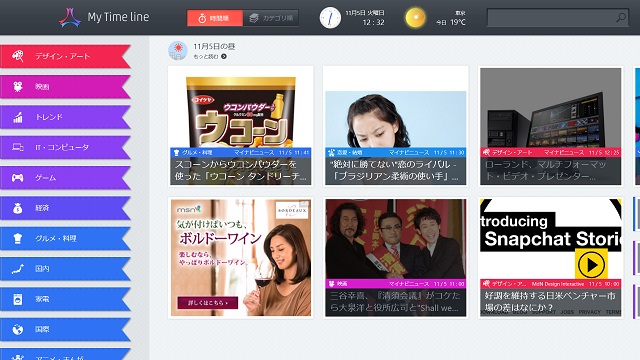640x360 pixels.
Task: Expand もっと読む arrow under 11月5日の昼
Action: pyautogui.click(x=224, y=57)
